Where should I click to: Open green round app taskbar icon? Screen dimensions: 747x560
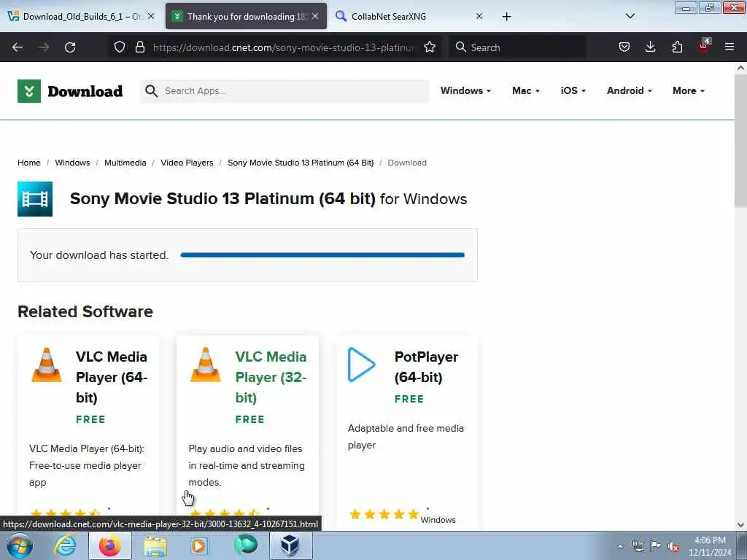[245, 545]
